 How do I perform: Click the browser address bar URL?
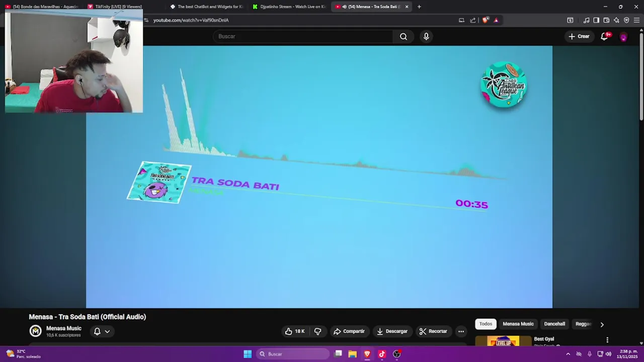(191, 20)
